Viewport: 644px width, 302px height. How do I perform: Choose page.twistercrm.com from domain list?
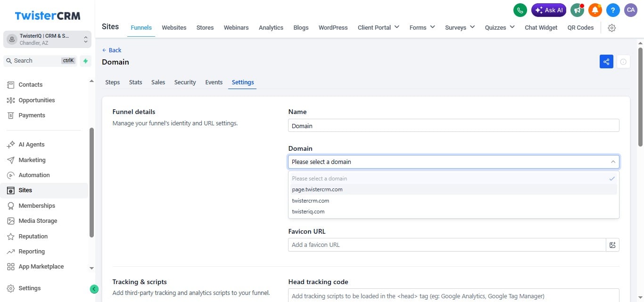tap(454, 189)
